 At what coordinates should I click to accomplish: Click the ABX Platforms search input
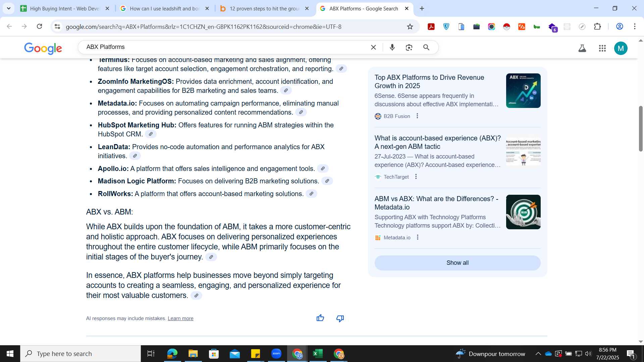pyautogui.click(x=225, y=47)
